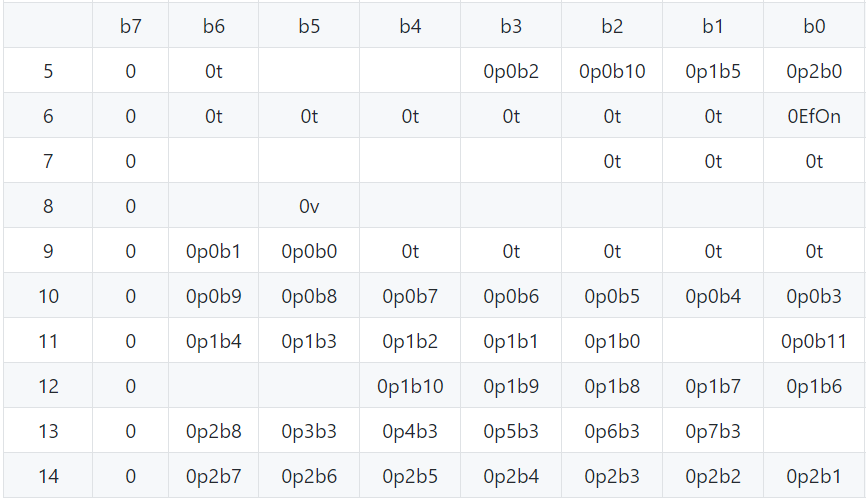This screenshot has height=498, width=866.
Task: Select the cell containing 0p0b2
Action: coord(511,72)
